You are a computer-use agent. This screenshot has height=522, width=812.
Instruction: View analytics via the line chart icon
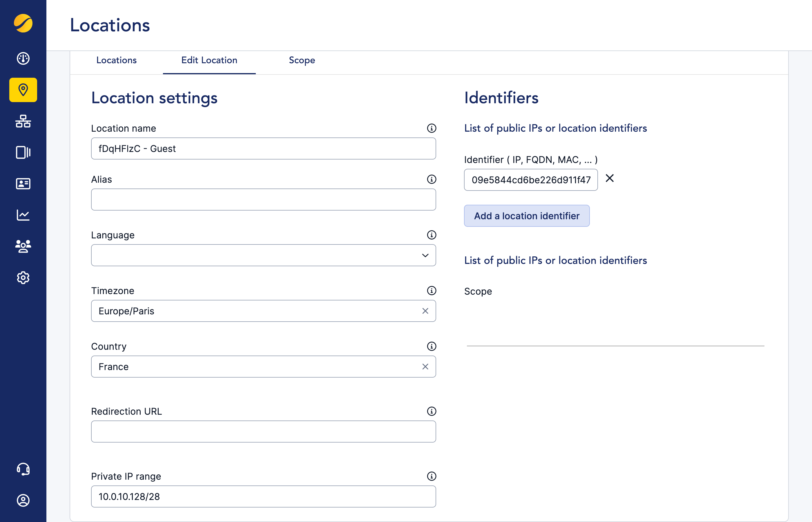click(23, 215)
